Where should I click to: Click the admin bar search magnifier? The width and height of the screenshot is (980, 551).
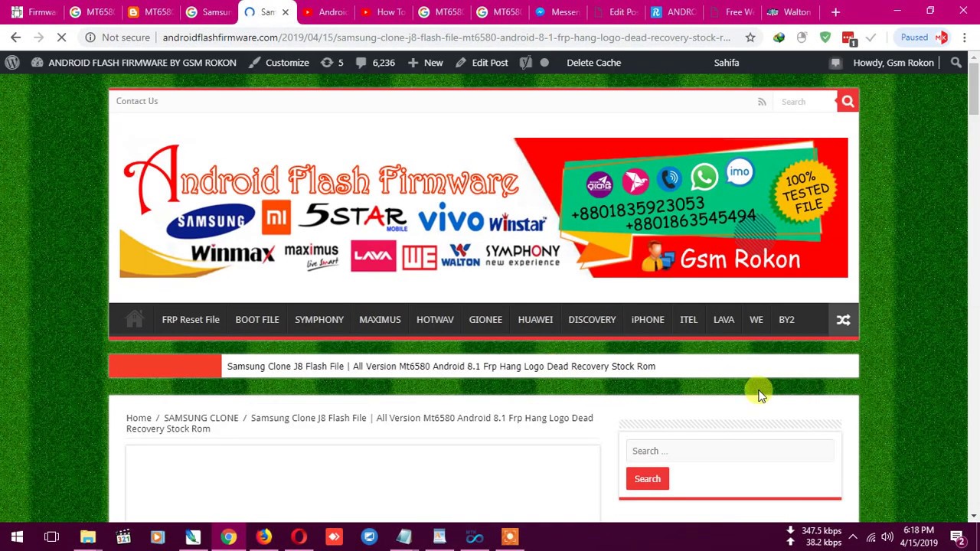pyautogui.click(x=955, y=63)
